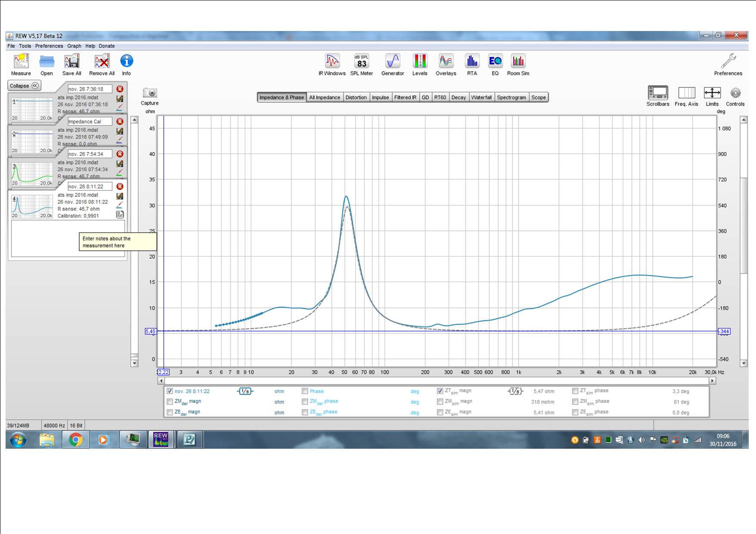Open the Graph menu

click(x=74, y=46)
